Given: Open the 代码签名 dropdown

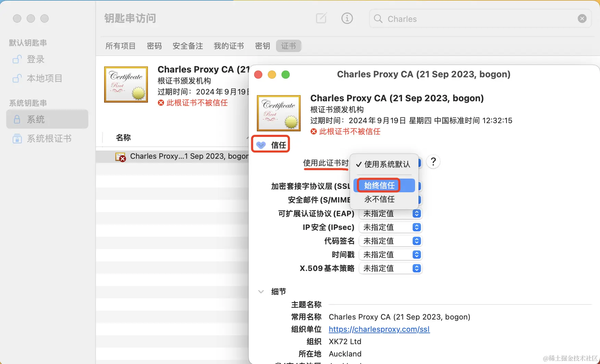Looking at the screenshot, I should 390,241.
